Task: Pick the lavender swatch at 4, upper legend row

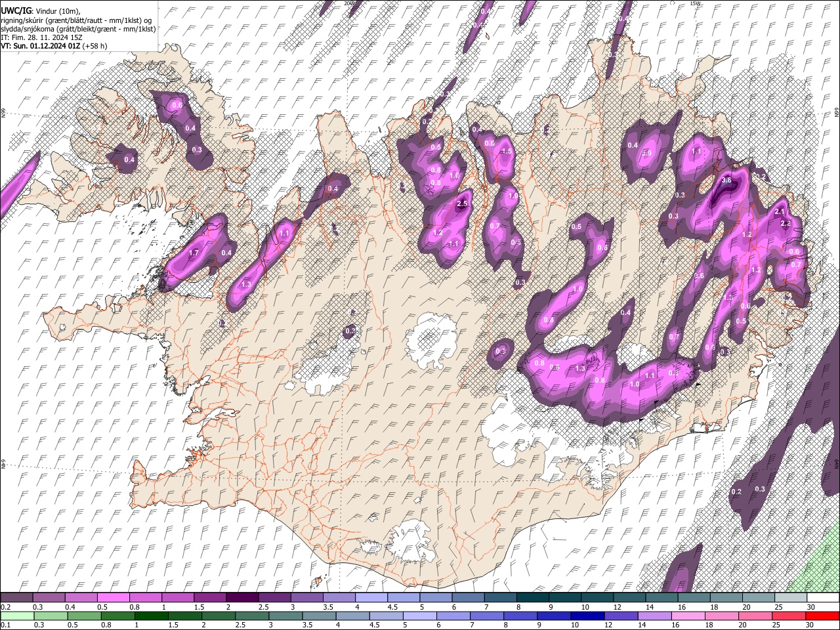Action: 371,598
